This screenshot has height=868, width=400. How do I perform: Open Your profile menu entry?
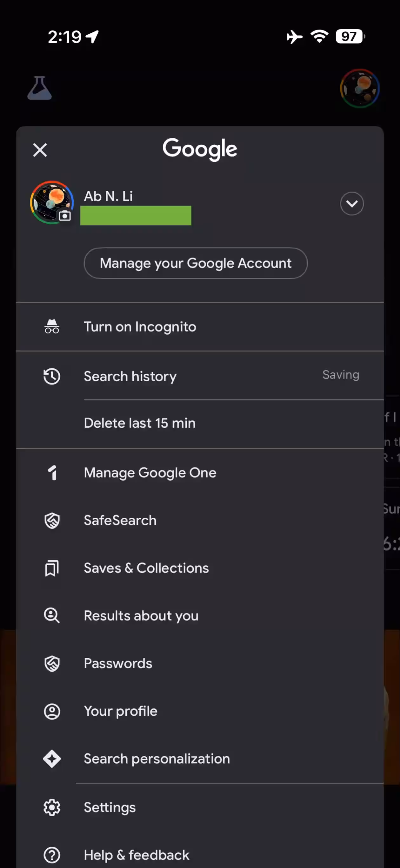pos(120,711)
